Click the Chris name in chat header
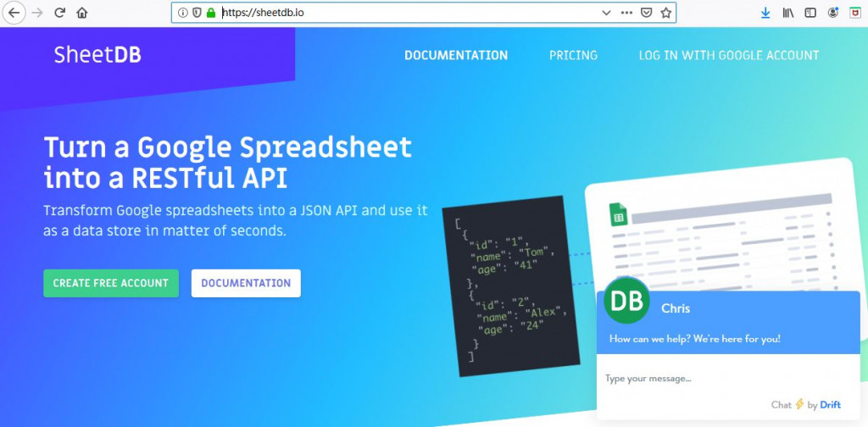 point(676,308)
